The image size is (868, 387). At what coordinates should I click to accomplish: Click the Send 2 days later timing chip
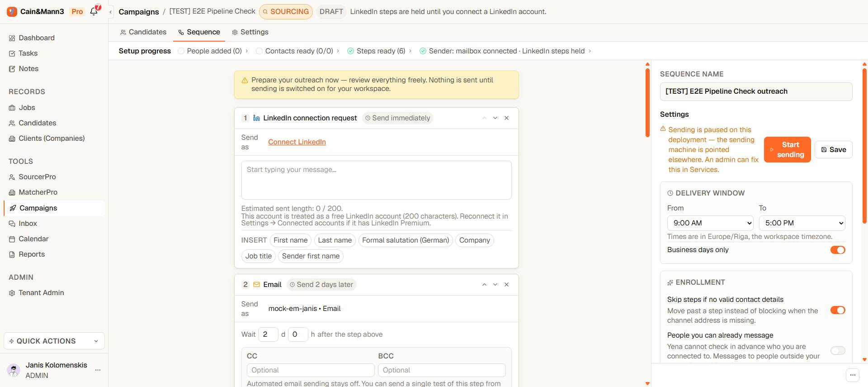pyautogui.click(x=321, y=285)
